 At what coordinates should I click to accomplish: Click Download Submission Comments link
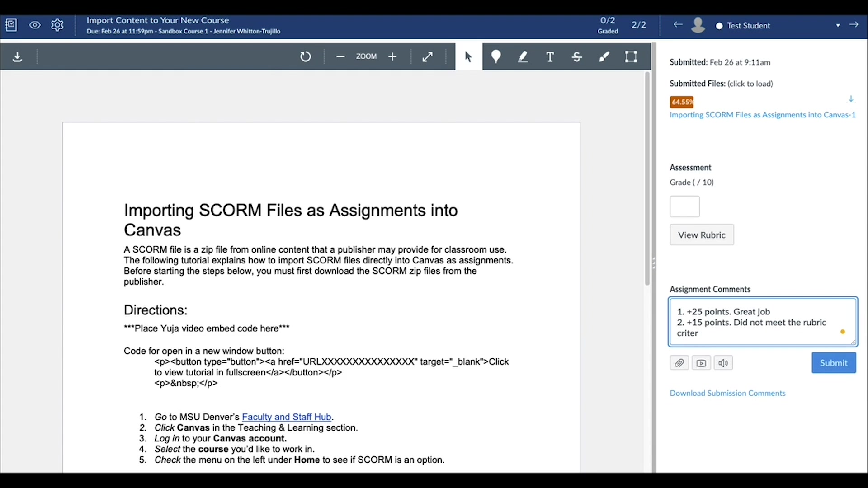(727, 393)
